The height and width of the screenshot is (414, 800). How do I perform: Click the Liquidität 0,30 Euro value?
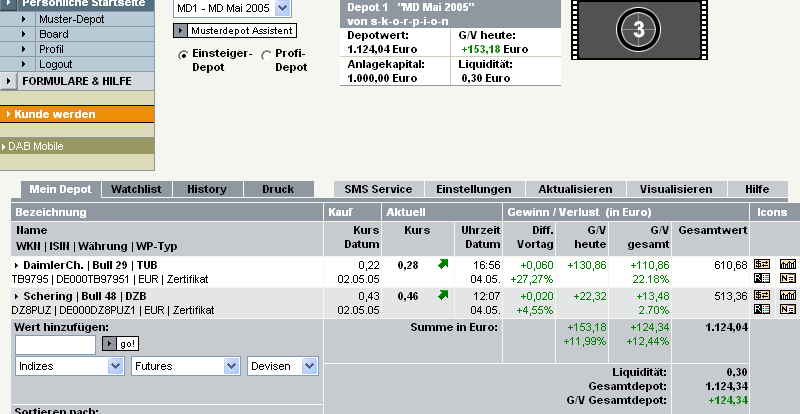click(x=486, y=78)
